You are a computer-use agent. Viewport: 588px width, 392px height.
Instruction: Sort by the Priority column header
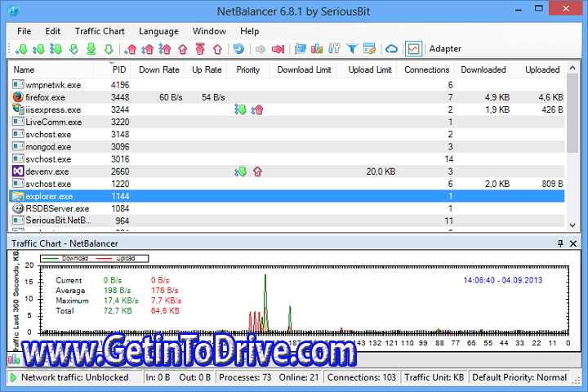[248, 69]
